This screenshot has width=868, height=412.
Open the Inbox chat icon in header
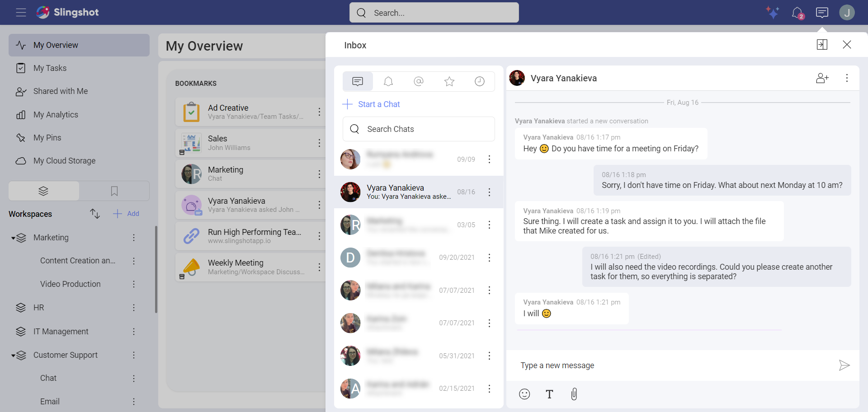click(822, 13)
